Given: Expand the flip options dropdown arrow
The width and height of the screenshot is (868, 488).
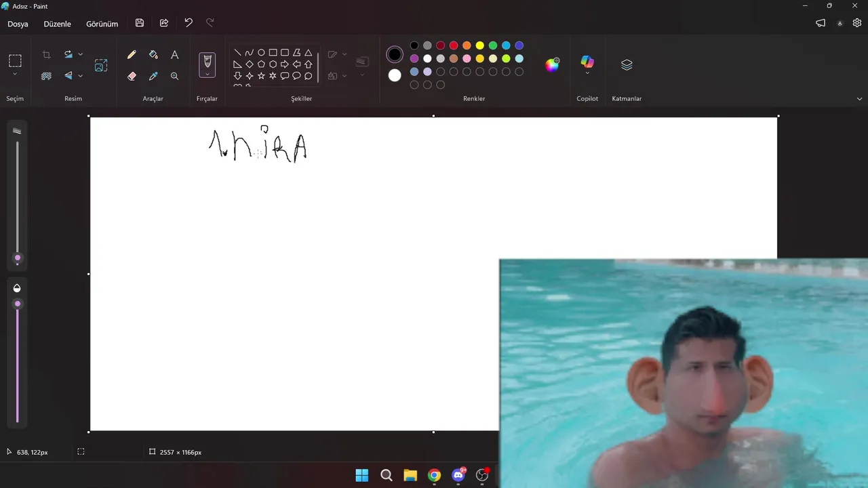Looking at the screenshot, I should click(x=80, y=76).
